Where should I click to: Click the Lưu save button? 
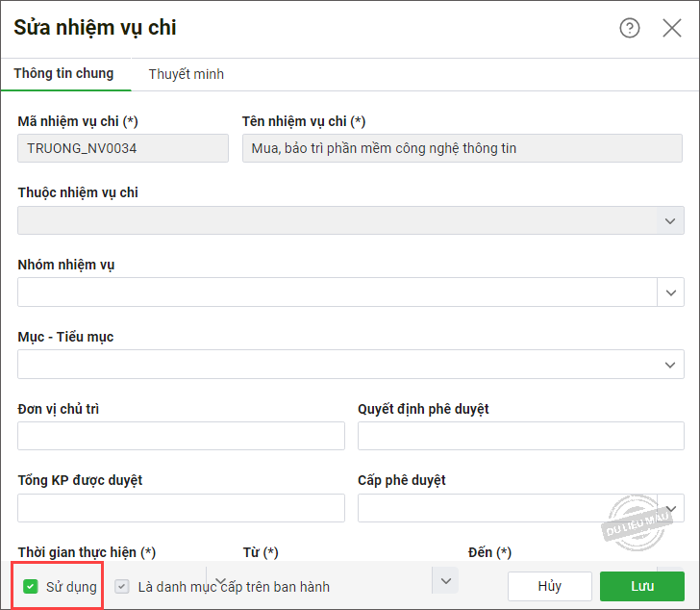click(642, 586)
